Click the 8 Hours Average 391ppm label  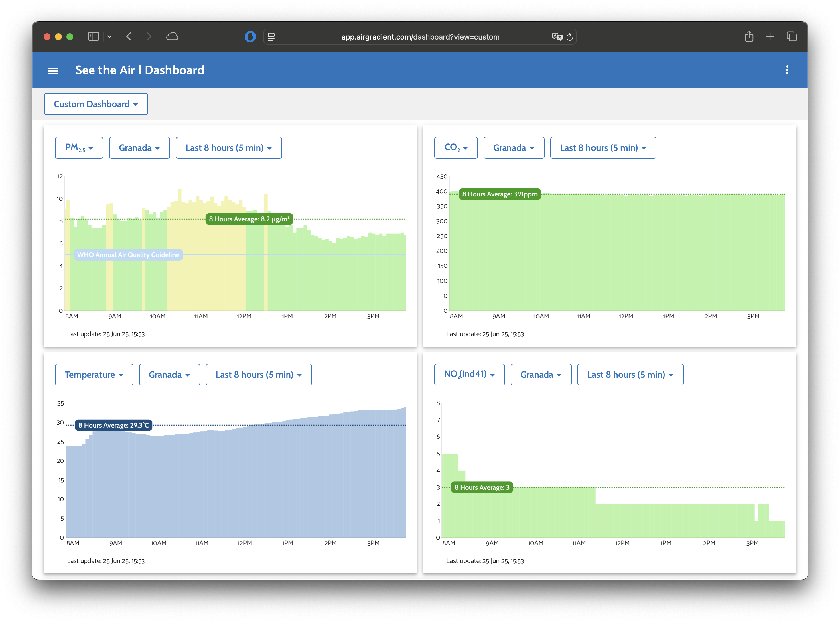click(499, 194)
